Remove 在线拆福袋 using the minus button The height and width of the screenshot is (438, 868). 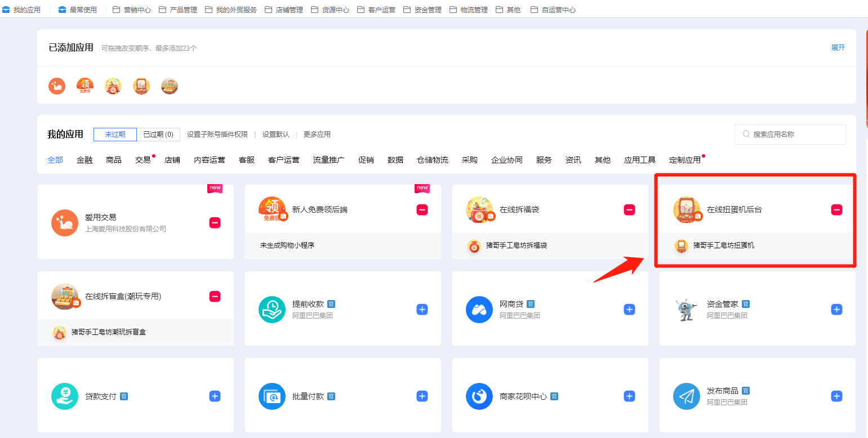point(629,210)
